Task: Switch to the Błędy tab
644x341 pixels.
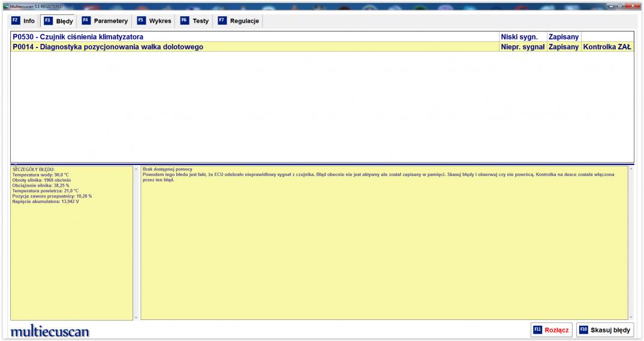Action: click(x=59, y=21)
